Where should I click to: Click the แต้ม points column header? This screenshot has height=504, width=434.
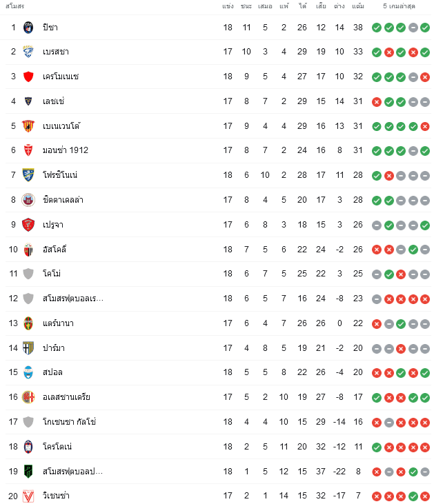(x=357, y=6)
